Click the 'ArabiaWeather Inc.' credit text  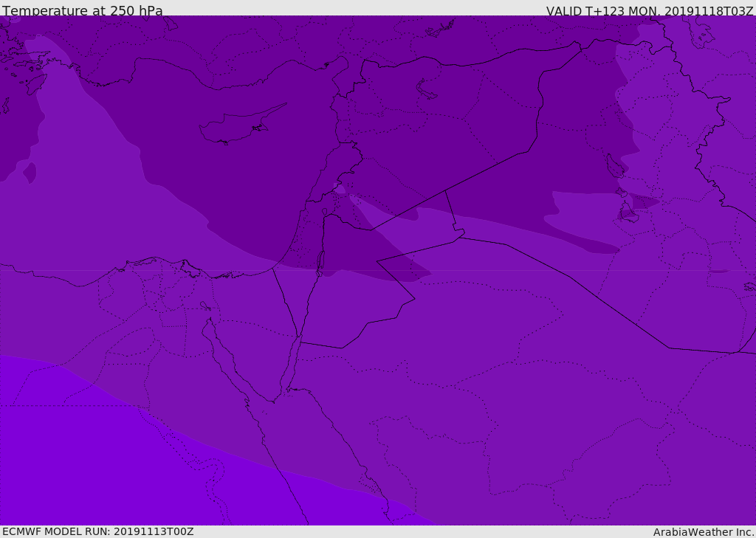point(704,532)
